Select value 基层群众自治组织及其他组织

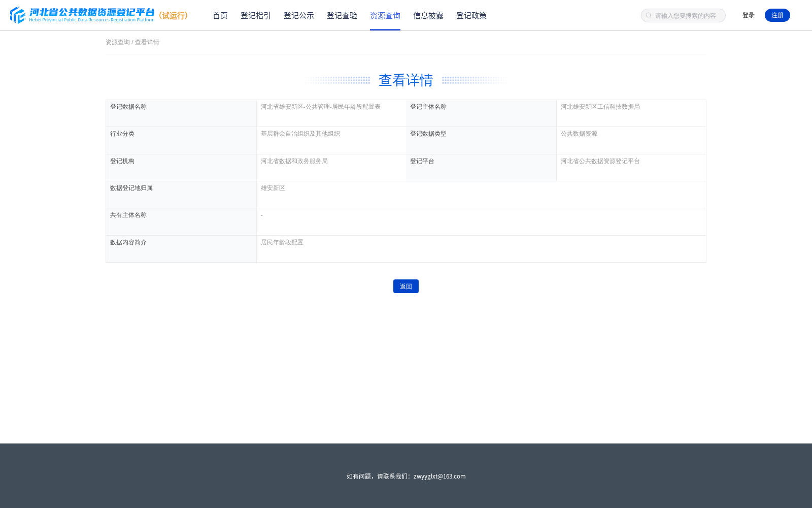(x=300, y=134)
